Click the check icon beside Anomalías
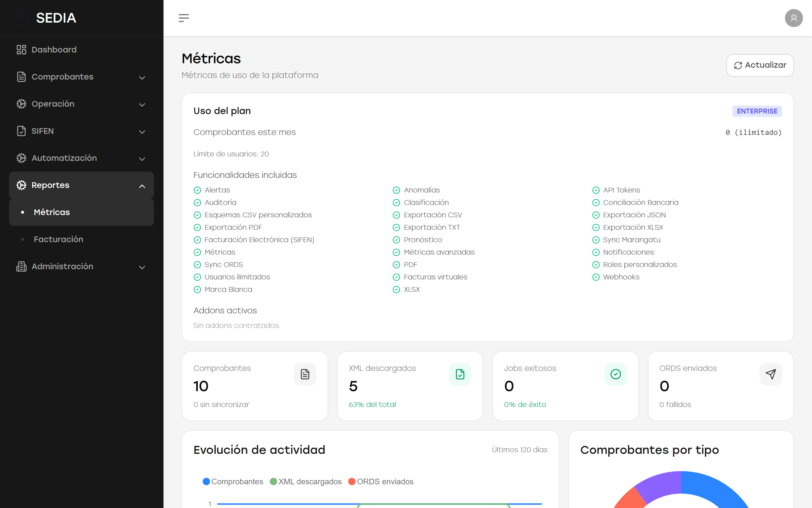 point(396,190)
